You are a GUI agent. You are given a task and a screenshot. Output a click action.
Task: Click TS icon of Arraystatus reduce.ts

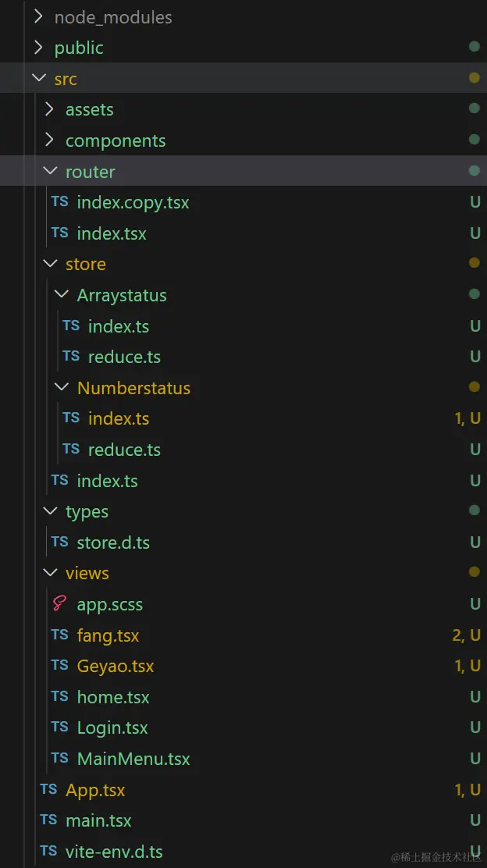click(71, 356)
